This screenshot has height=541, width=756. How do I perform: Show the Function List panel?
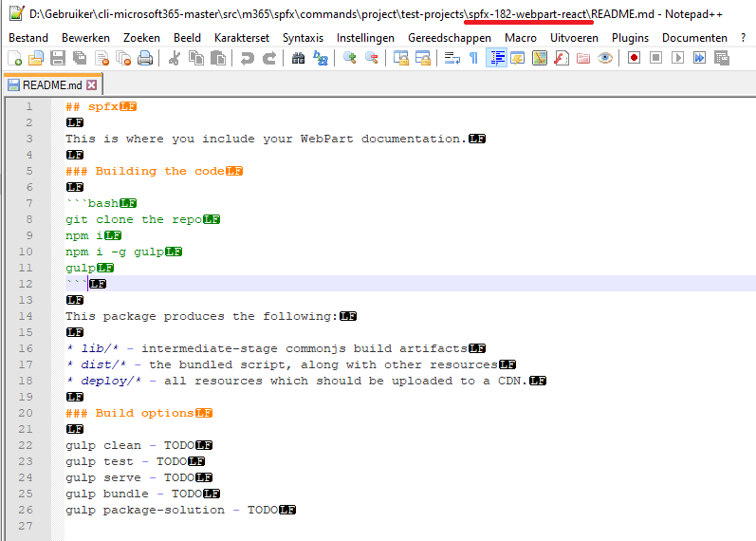[x=562, y=59]
